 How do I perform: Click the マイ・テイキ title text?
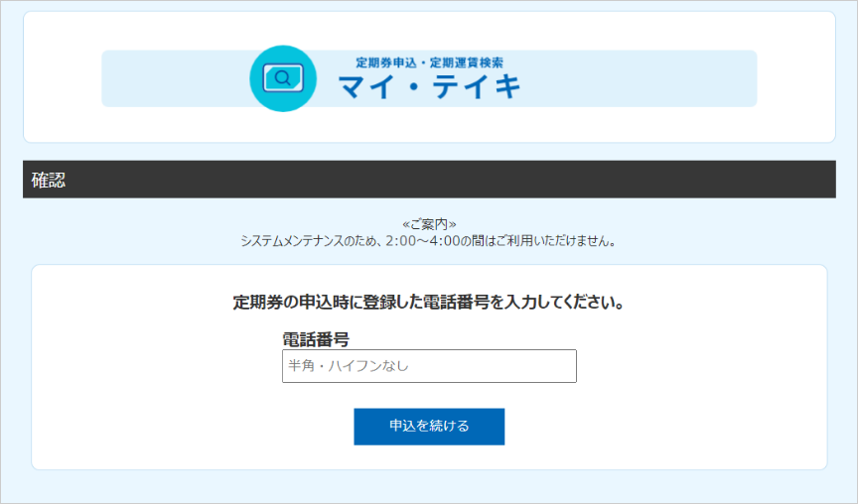429,88
